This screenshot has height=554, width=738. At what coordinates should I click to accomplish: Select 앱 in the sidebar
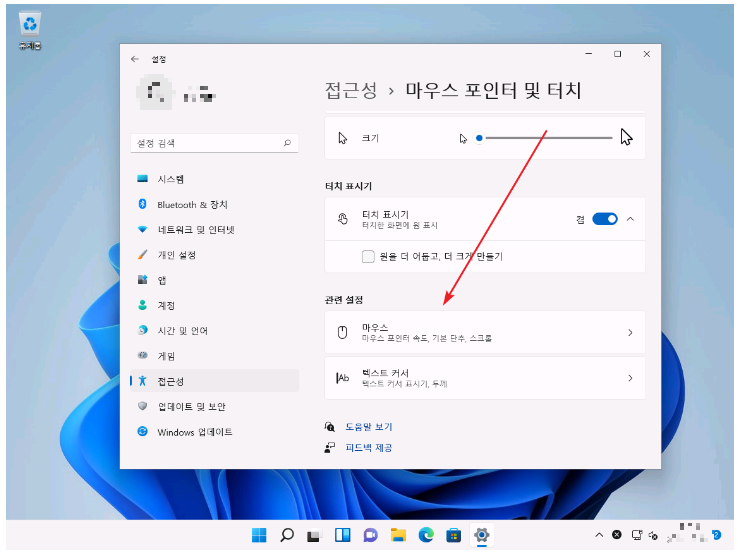[x=215, y=280]
